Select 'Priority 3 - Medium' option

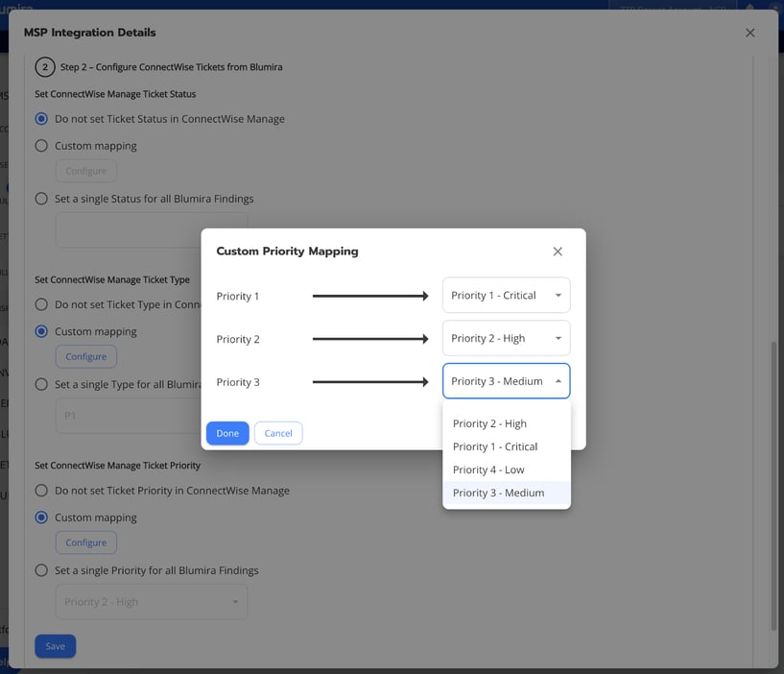498,493
